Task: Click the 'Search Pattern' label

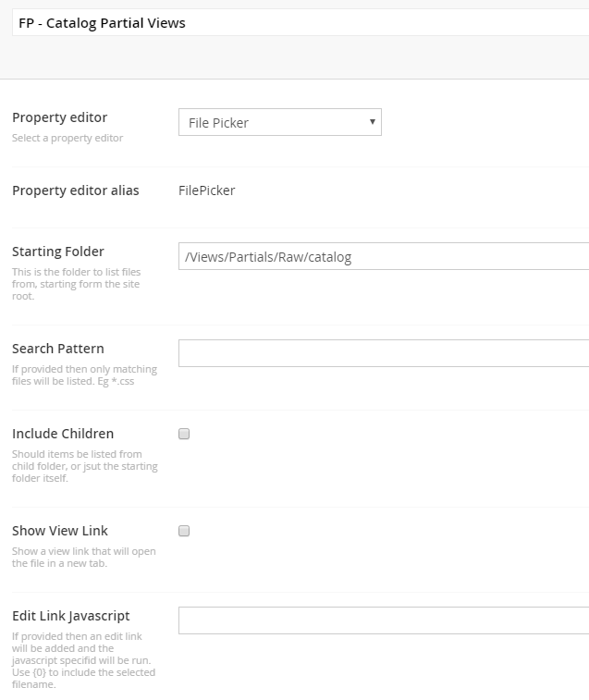Action: pyautogui.click(x=58, y=349)
